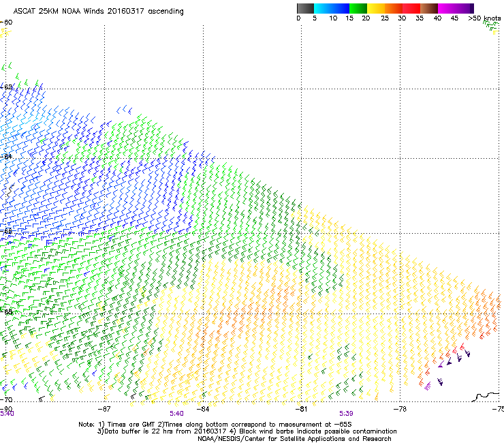The height and width of the screenshot is (443, 504).
Task: Click the legend tick label '35'
Action: tap(420, 18)
